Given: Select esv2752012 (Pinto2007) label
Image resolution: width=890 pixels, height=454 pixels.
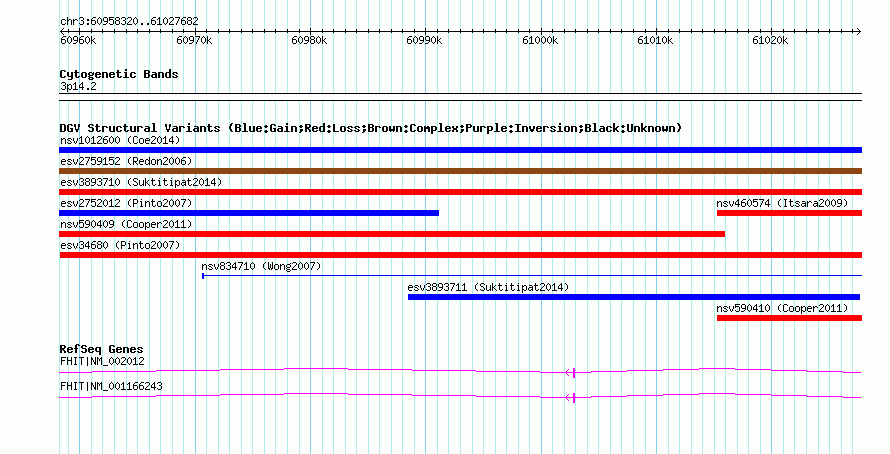Looking at the screenshot, I should pyautogui.click(x=126, y=203).
